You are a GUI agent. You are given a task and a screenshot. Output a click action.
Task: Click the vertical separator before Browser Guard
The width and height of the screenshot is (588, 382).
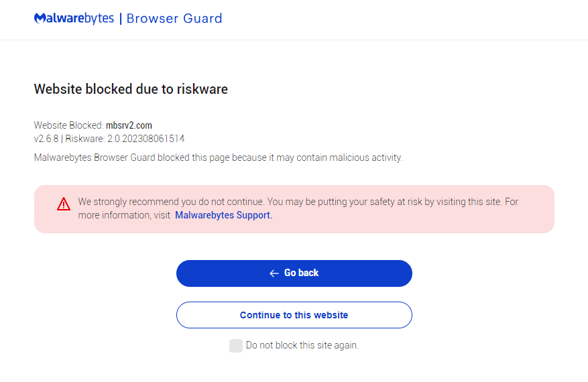coord(121,19)
